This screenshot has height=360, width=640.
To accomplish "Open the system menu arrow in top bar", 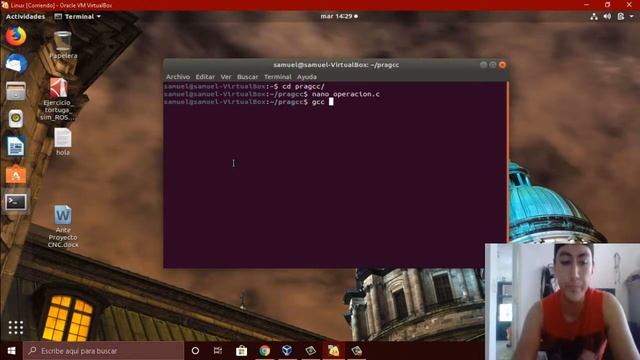I will coord(632,16).
